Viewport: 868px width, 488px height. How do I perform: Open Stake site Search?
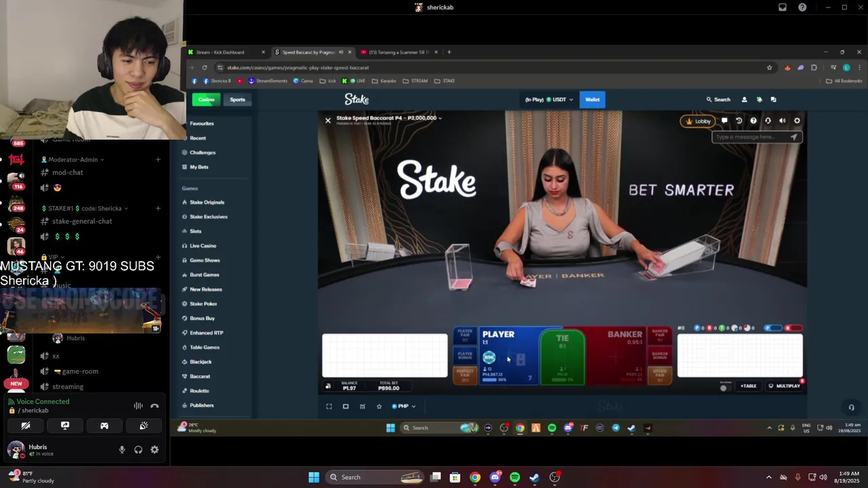point(718,100)
